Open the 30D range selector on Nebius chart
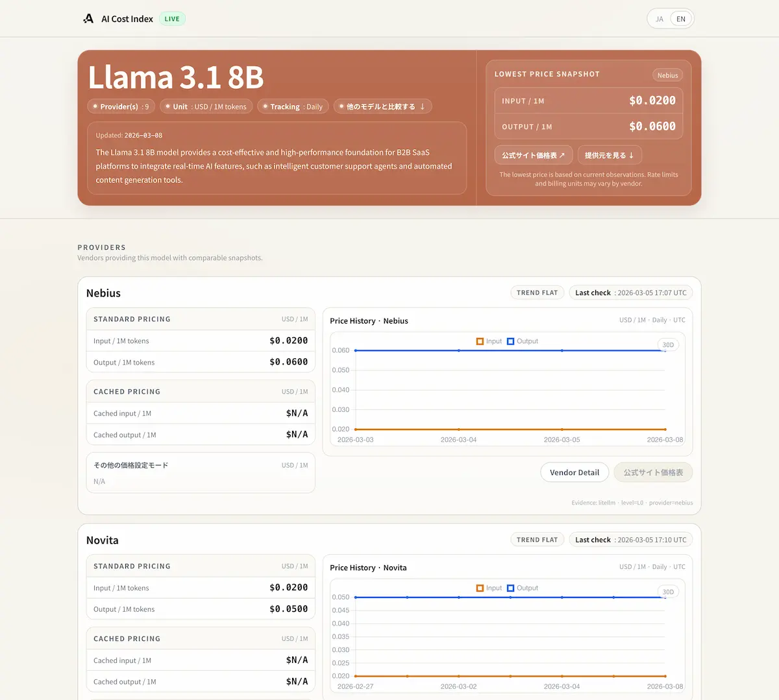 tap(668, 344)
